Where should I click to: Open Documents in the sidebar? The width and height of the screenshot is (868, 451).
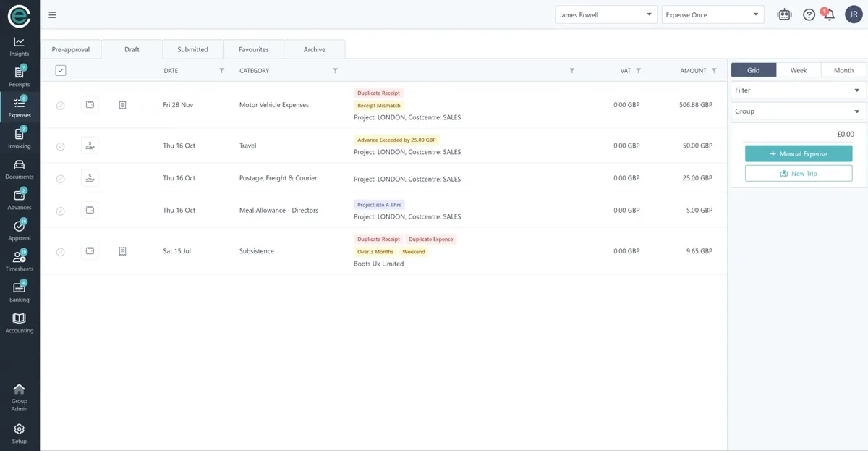[20, 169]
